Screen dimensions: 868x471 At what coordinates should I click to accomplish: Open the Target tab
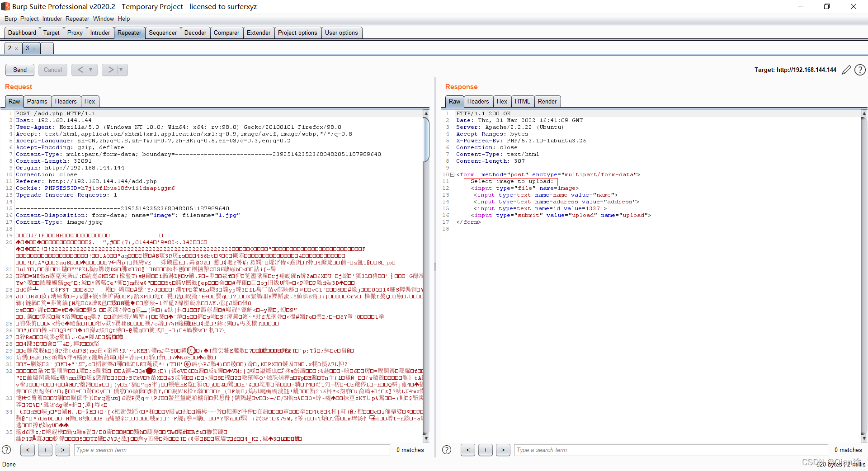coord(52,33)
